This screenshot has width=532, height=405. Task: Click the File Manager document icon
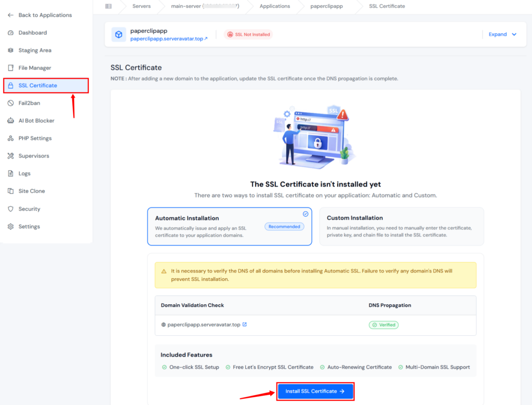click(11, 68)
